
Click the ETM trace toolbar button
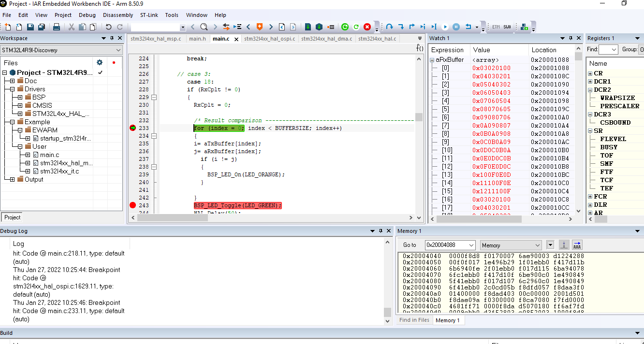pyautogui.click(x=496, y=27)
